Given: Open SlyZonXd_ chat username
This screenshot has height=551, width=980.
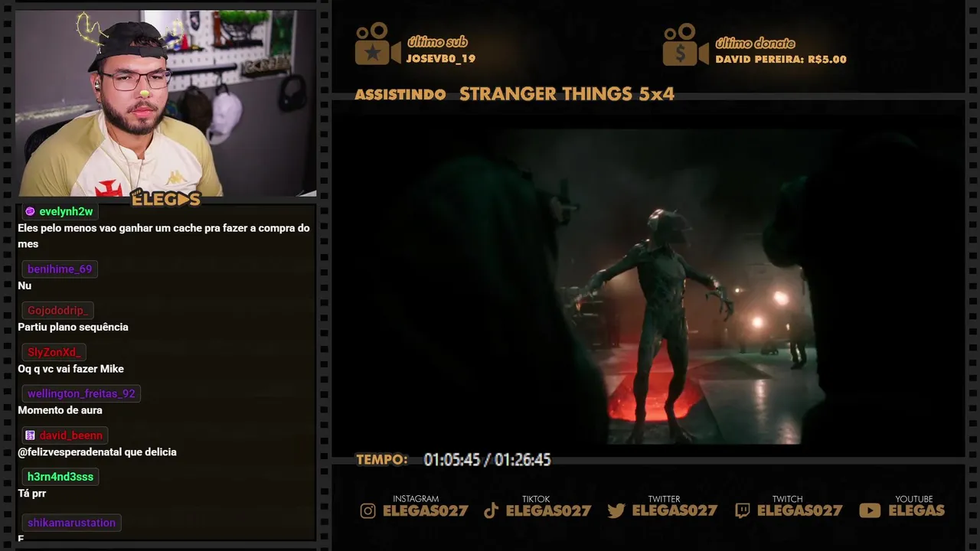Looking at the screenshot, I should pos(54,352).
